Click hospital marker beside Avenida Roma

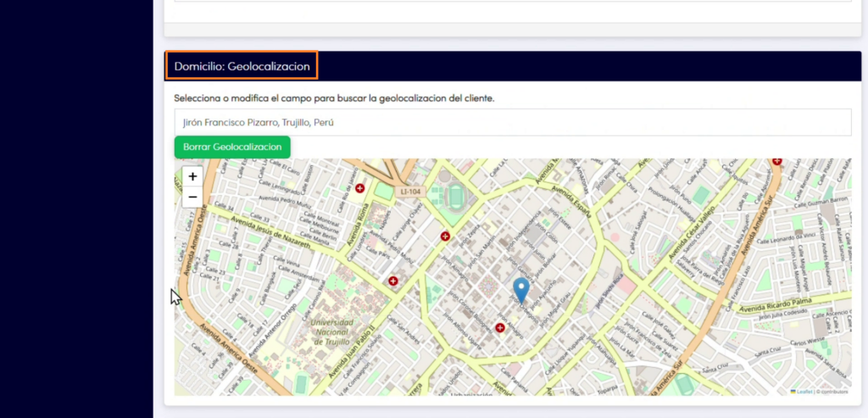click(359, 188)
